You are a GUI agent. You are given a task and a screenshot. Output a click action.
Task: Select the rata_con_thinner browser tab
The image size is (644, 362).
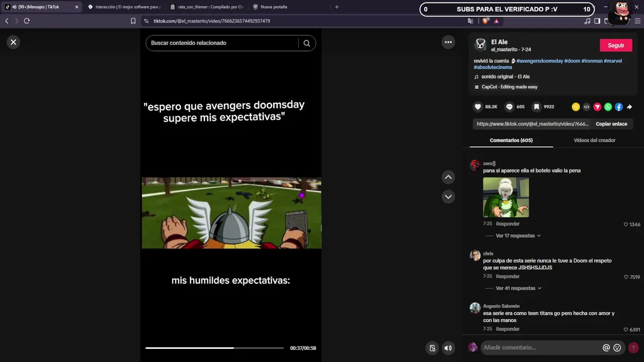(x=207, y=7)
